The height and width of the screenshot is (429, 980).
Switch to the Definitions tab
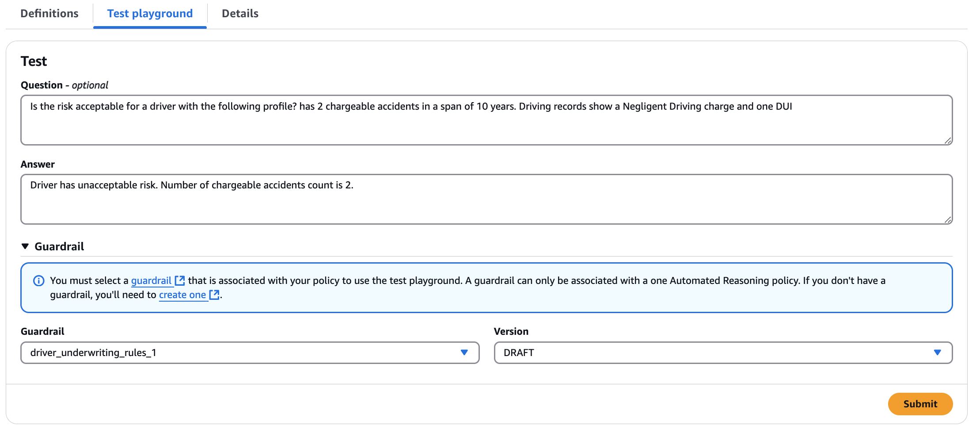pos(49,13)
